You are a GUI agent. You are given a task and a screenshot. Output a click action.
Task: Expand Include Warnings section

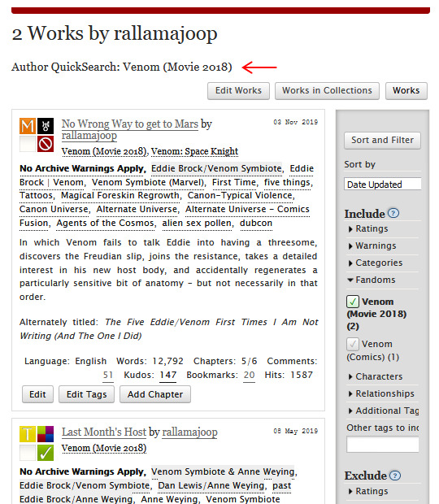click(x=372, y=245)
